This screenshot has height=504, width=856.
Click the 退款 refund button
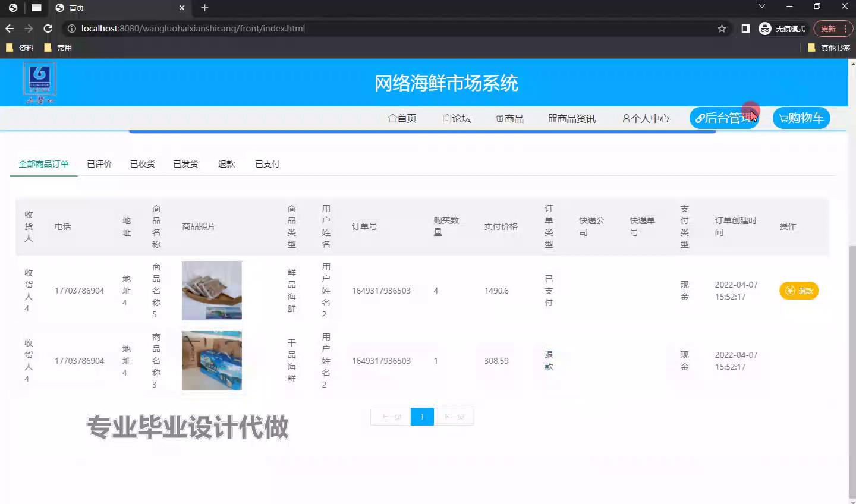798,291
